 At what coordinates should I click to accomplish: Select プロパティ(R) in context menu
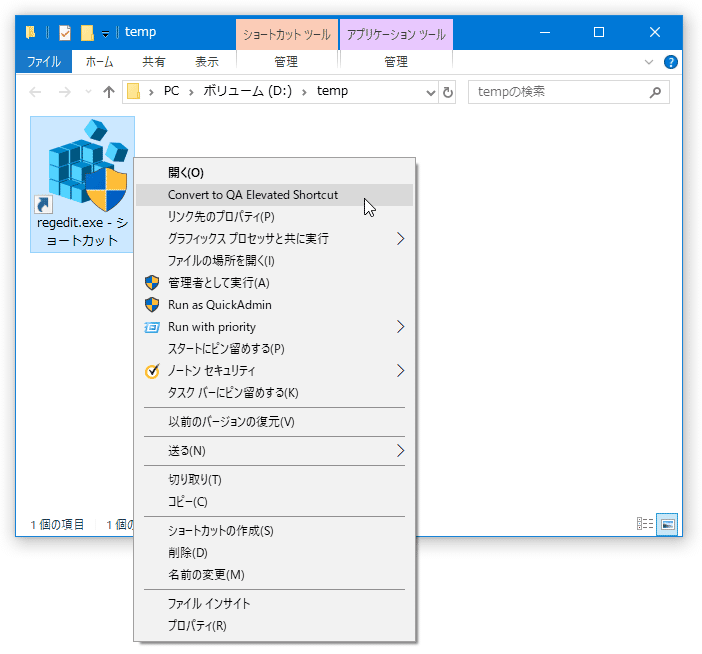pyautogui.click(x=274, y=626)
